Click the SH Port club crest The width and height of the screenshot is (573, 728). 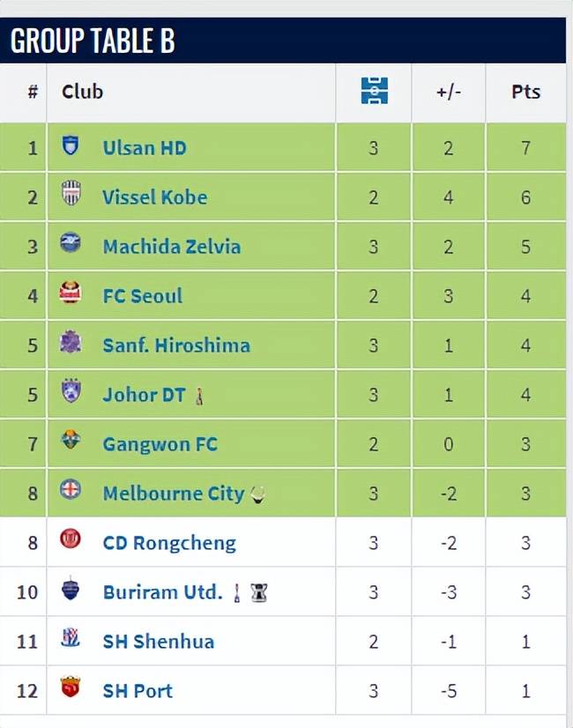click(x=71, y=688)
